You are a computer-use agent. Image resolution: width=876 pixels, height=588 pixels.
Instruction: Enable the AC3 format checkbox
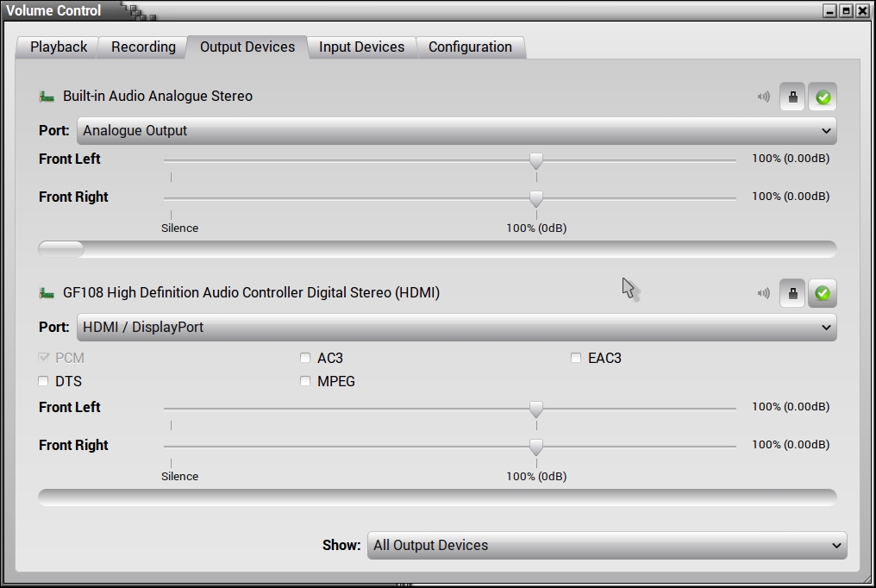tap(305, 358)
